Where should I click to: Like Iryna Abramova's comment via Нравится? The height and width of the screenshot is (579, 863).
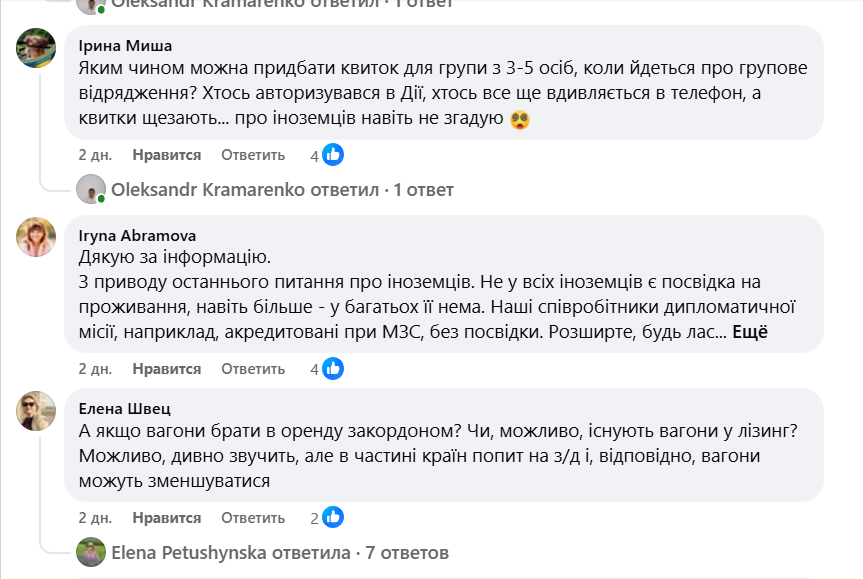pyautogui.click(x=166, y=369)
